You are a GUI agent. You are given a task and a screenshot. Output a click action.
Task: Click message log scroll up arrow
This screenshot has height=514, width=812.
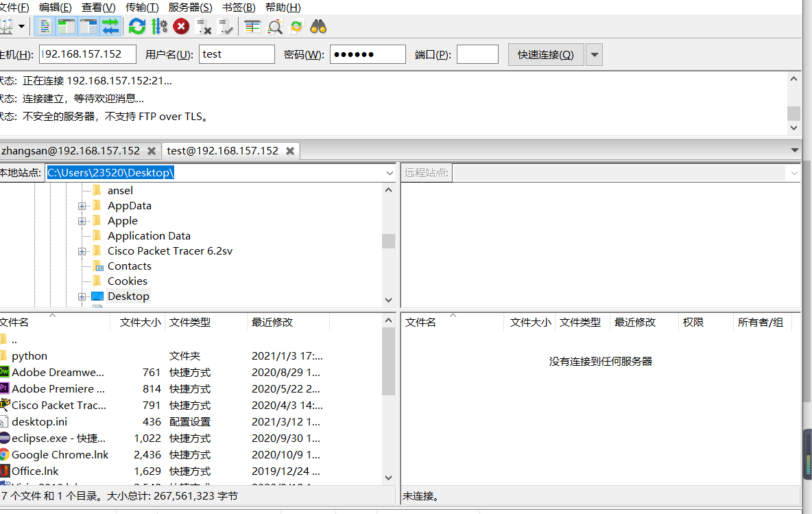tap(793, 79)
